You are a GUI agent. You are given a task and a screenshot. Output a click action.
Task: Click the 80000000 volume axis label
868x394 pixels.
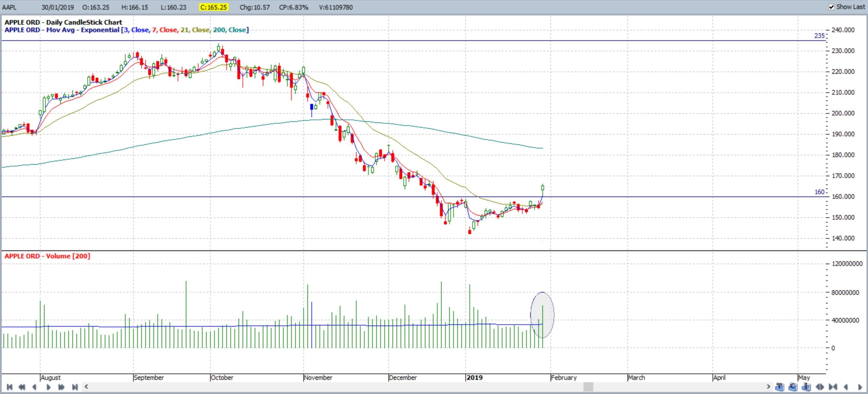point(845,293)
